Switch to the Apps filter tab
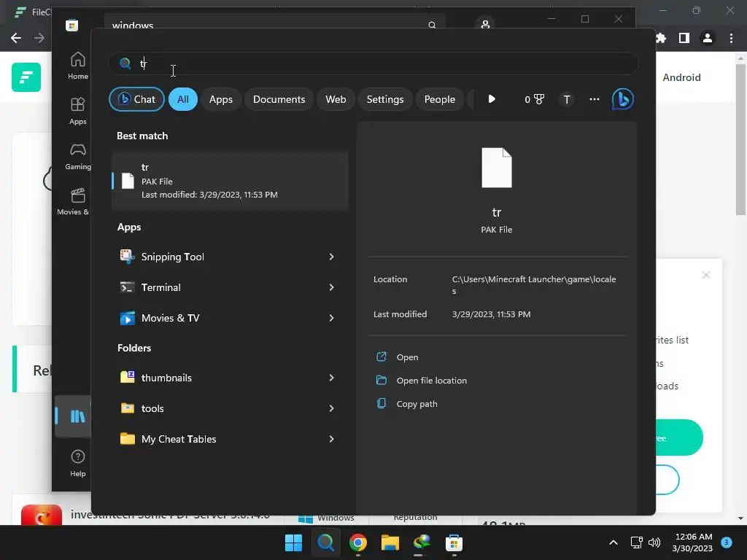This screenshot has width=747, height=560. [x=220, y=99]
